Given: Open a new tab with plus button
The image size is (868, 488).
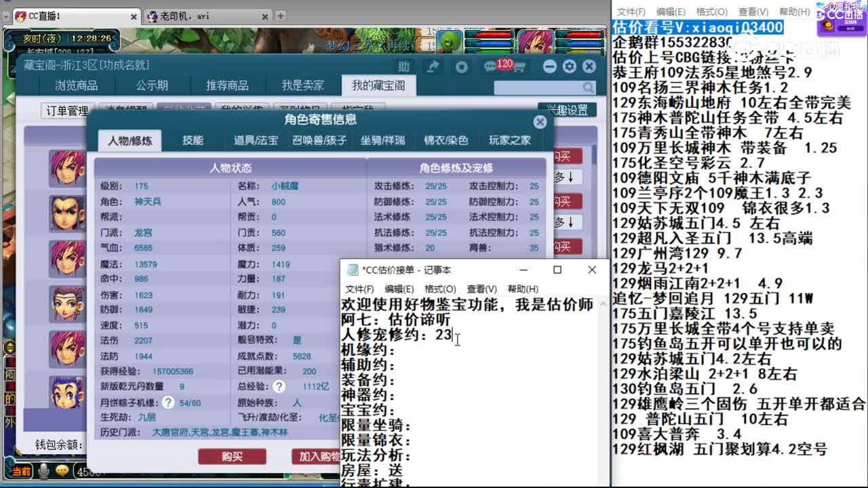Looking at the screenshot, I should 279,16.
